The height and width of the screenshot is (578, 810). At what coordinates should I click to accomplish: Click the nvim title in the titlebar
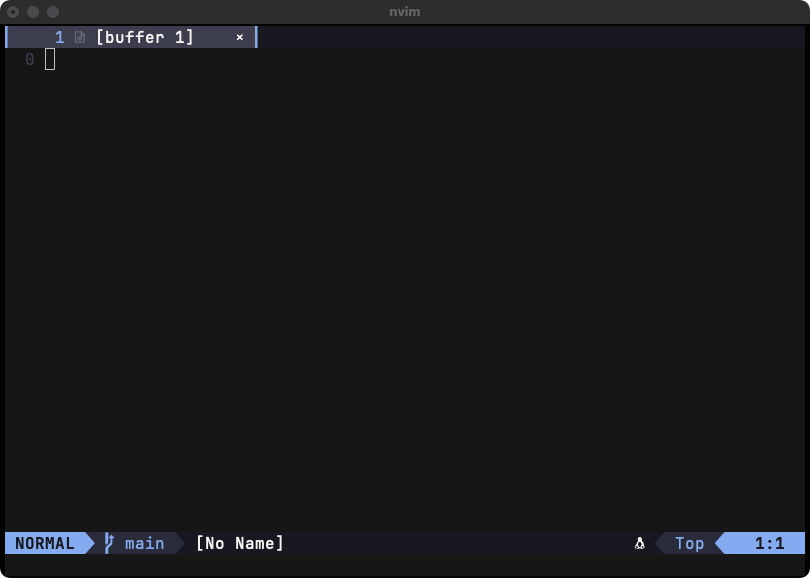pyautogui.click(x=404, y=11)
